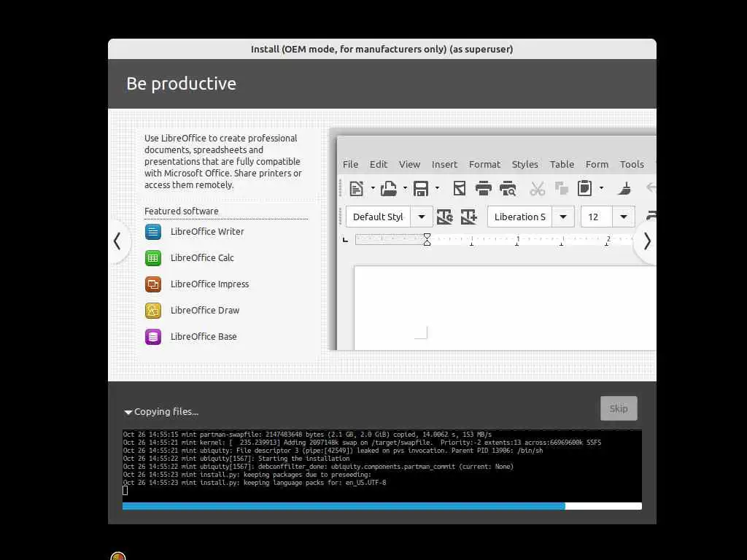
Task: Click the LibreOffice Calc icon
Action: tap(153, 258)
